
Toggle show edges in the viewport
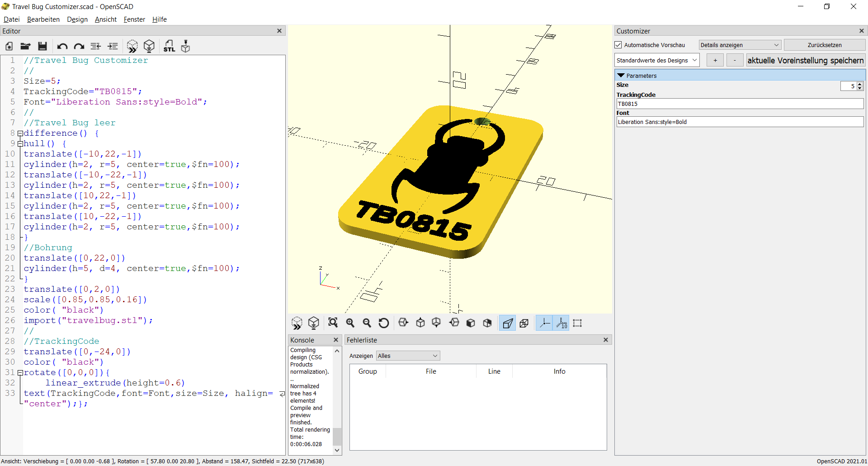(578, 323)
